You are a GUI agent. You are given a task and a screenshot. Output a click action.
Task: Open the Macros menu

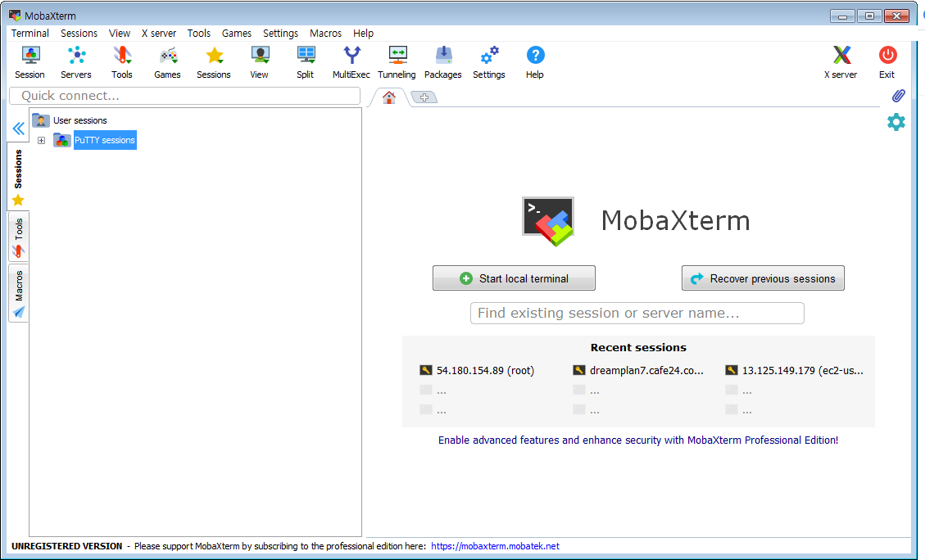(x=325, y=33)
